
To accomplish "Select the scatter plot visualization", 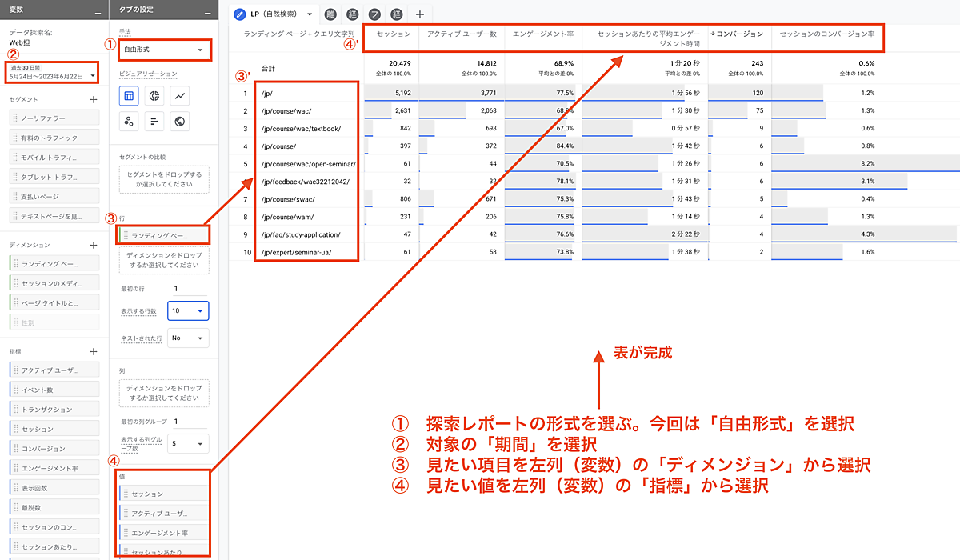I will (x=128, y=122).
